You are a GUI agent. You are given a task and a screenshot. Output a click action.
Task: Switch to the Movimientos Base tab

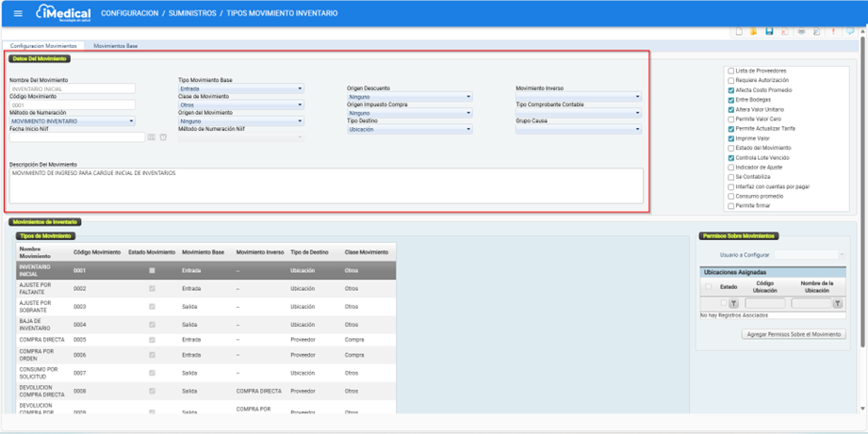tap(115, 45)
